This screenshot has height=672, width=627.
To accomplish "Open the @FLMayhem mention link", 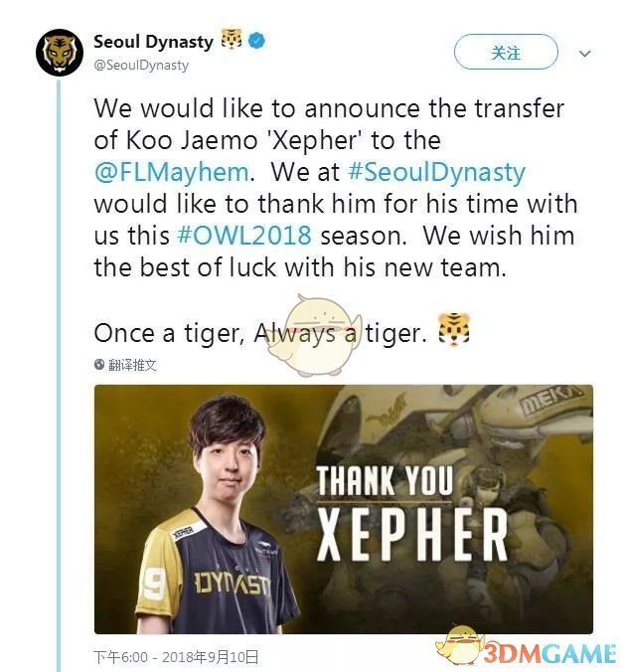I will coord(171,172).
